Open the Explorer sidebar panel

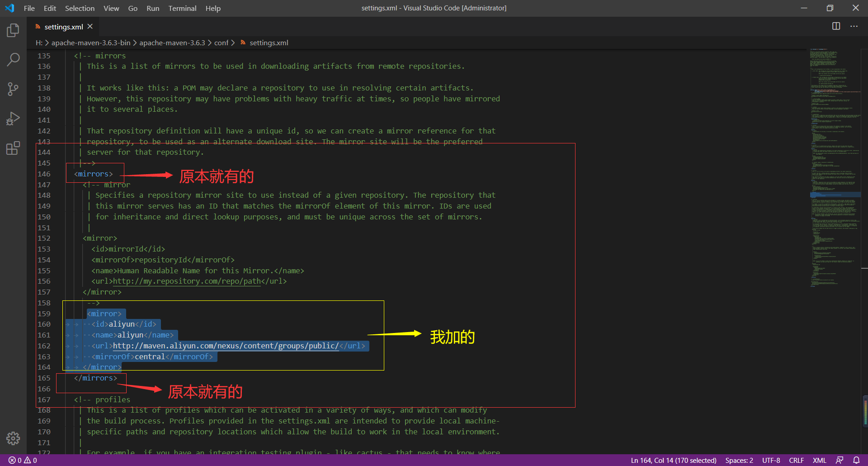[13, 30]
